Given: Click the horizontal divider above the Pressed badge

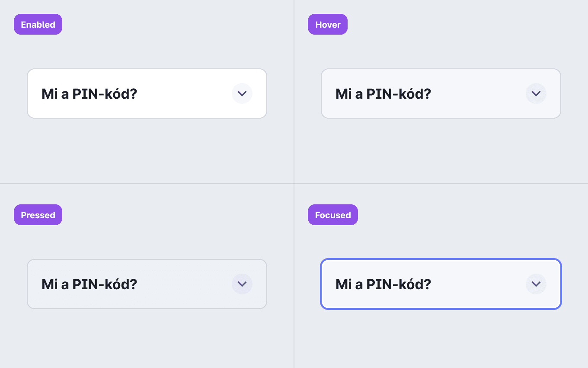Looking at the screenshot, I should coord(147,184).
